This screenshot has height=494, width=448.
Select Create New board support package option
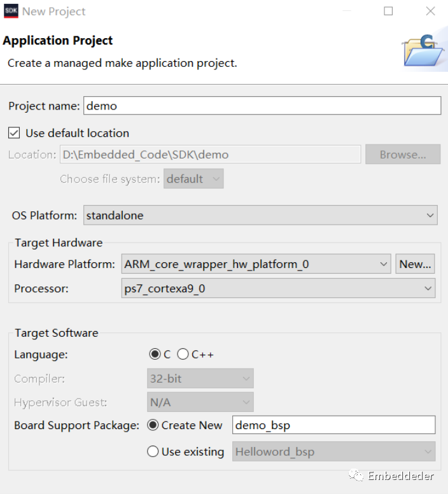click(153, 425)
